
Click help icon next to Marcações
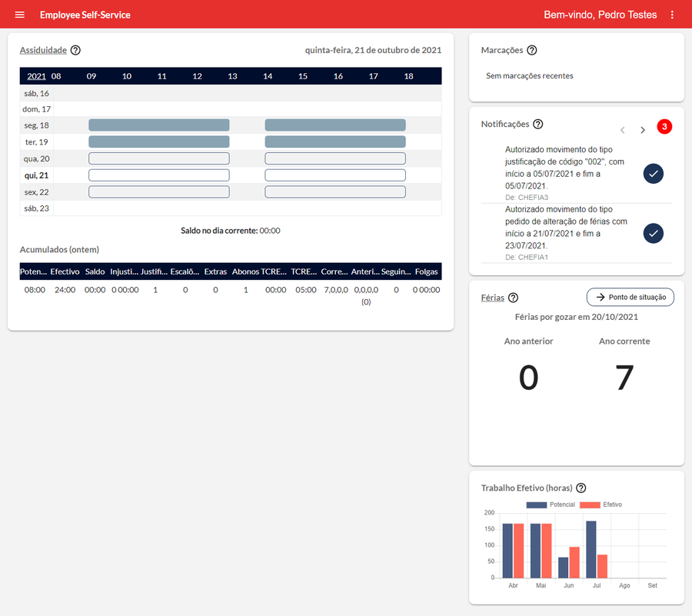click(x=532, y=50)
